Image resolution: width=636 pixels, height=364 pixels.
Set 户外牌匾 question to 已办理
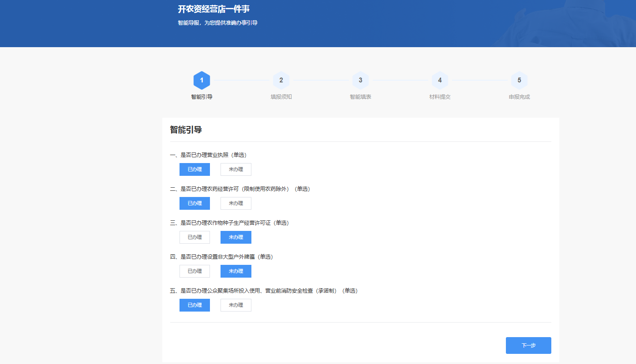coord(195,271)
